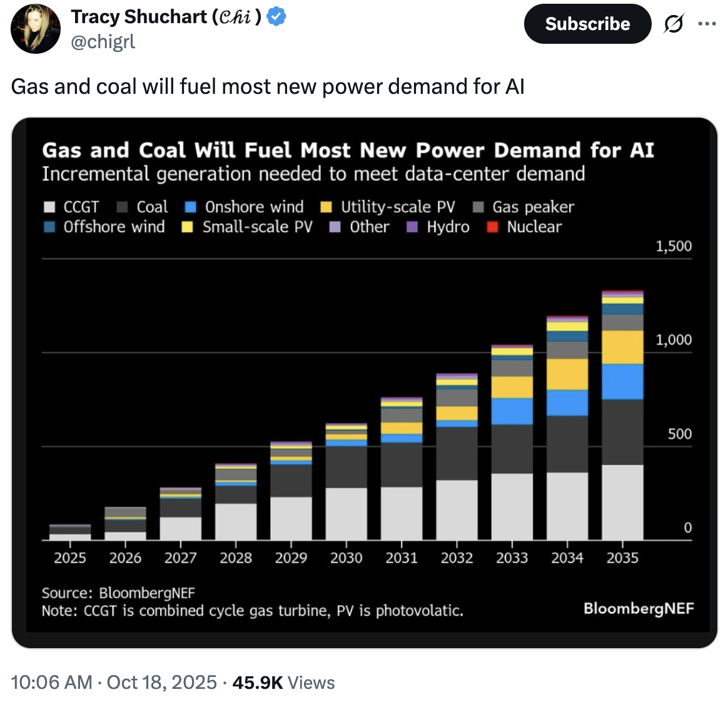Click the 2035 stacked bar
The width and height of the screenshot is (728, 702).
[622, 415]
